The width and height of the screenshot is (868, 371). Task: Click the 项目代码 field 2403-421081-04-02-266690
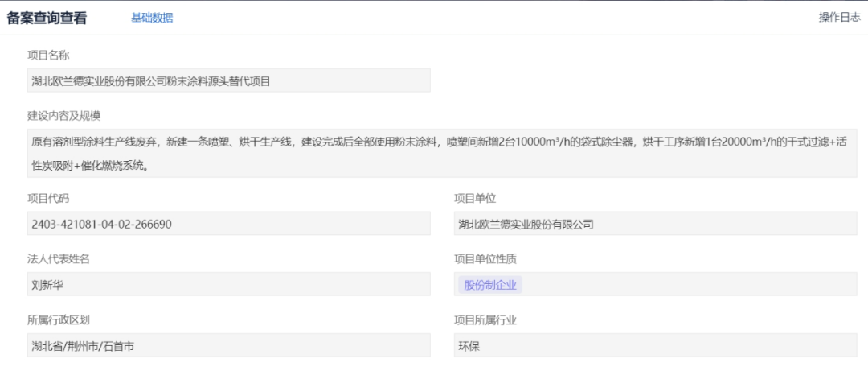(228, 224)
